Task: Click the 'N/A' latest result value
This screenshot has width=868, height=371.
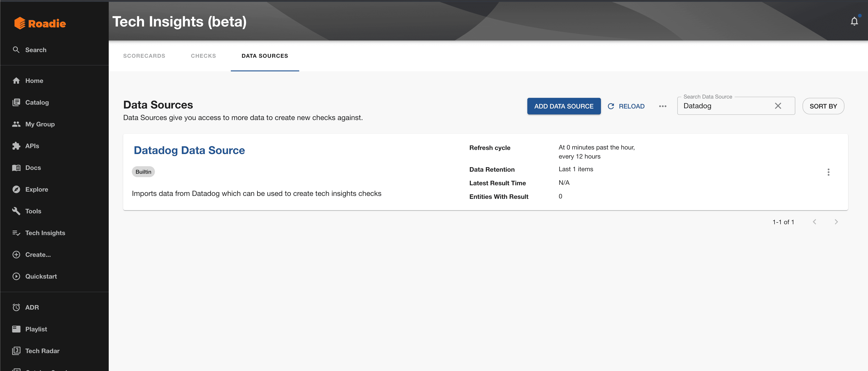Action: tap(564, 183)
